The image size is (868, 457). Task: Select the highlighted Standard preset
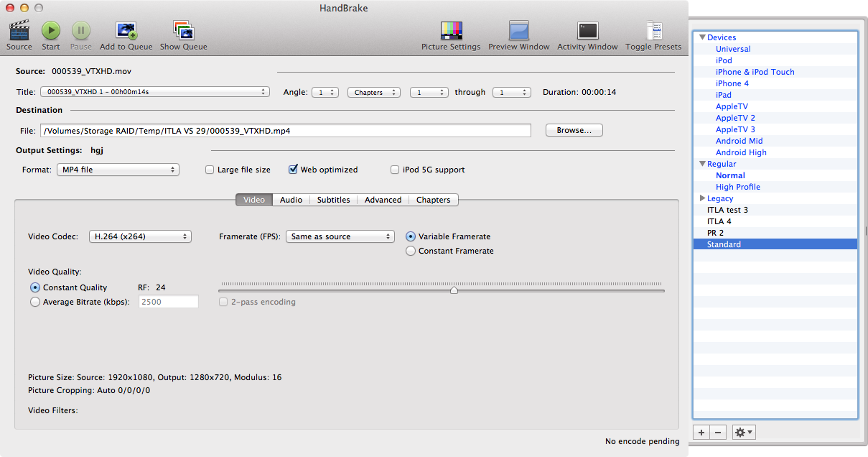(x=775, y=244)
